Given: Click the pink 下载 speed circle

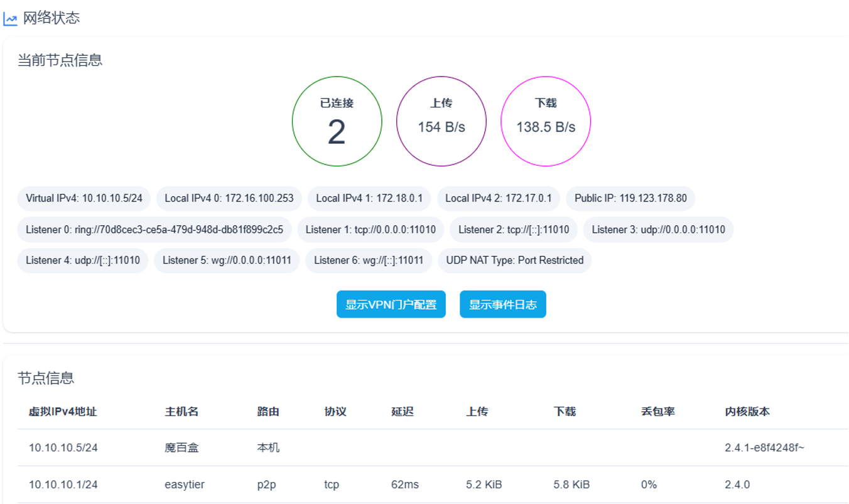Looking at the screenshot, I should (545, 122).
